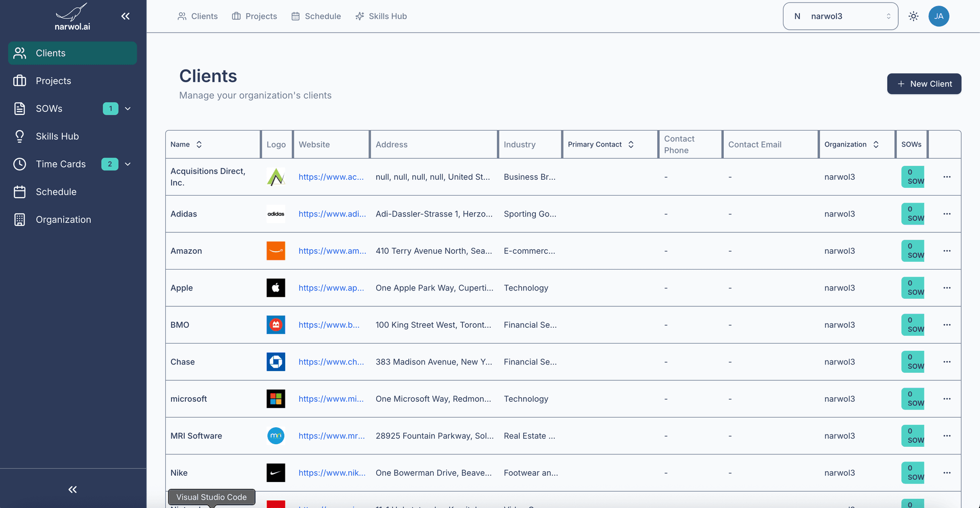Open actions menu for microsoft row
Image resolution: width=980 pixels, height=508 pixels.
[947, 399]
